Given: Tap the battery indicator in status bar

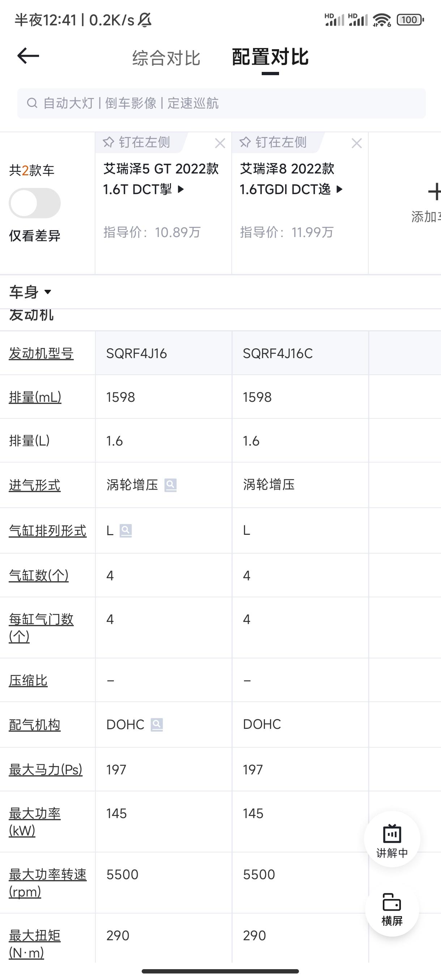Looking at the screenshot, I should pyautogui.click(x=410, y=20).
